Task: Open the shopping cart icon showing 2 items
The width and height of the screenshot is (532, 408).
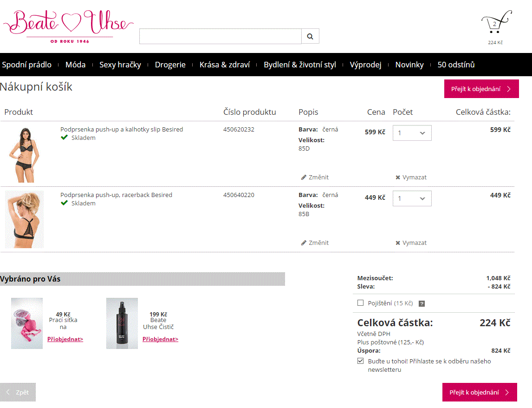Action: click(496, 22)
